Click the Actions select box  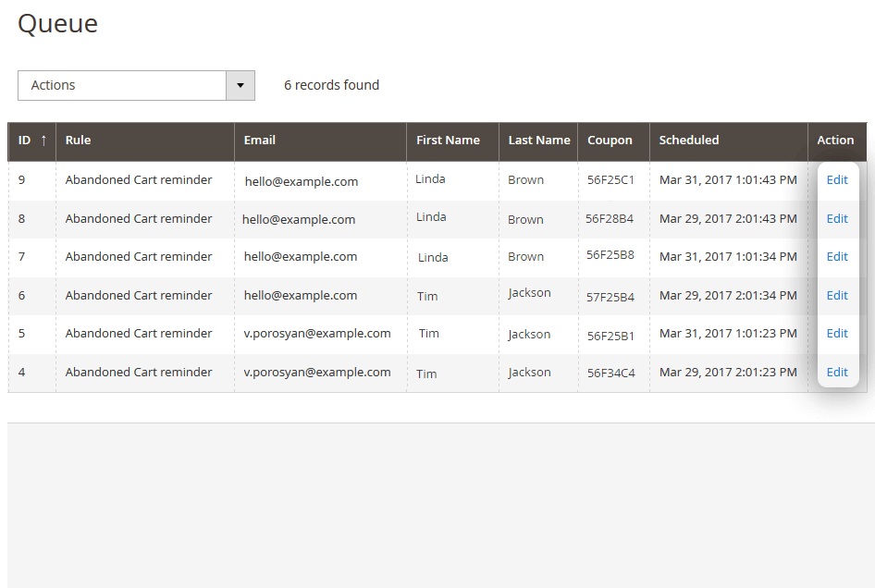tap(136, 85)
